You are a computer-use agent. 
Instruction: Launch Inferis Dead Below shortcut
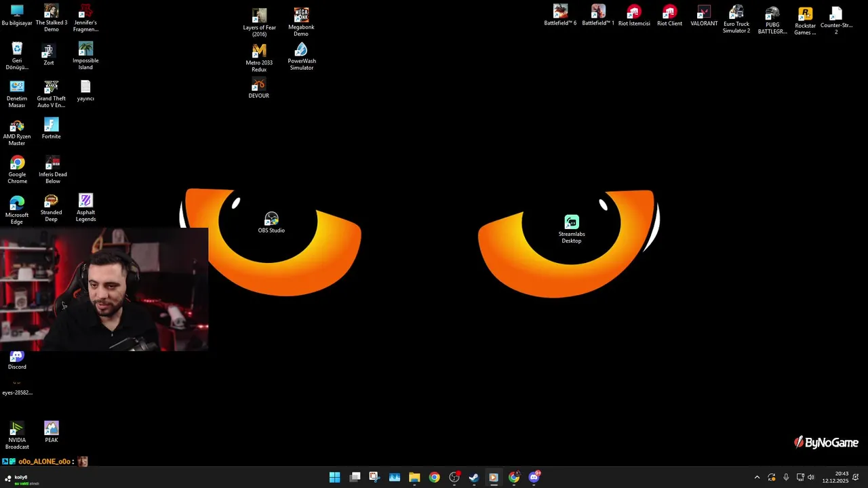point(53,170)
